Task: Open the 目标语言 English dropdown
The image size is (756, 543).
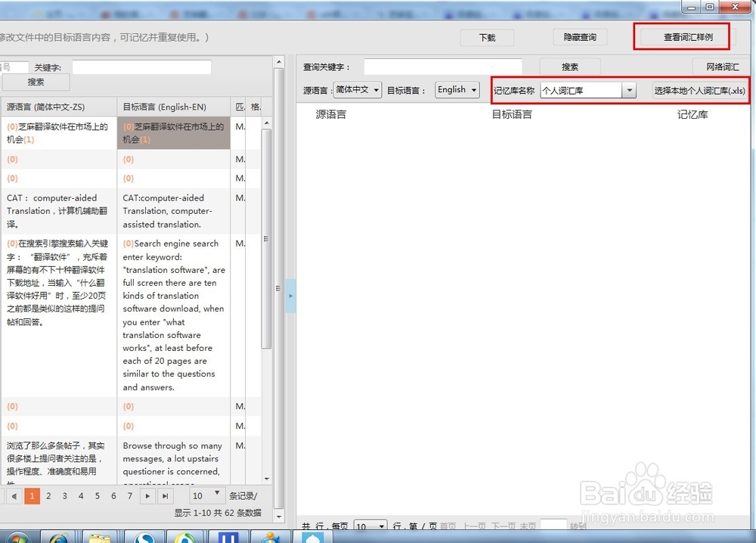Action: click(x=457, y=90)
